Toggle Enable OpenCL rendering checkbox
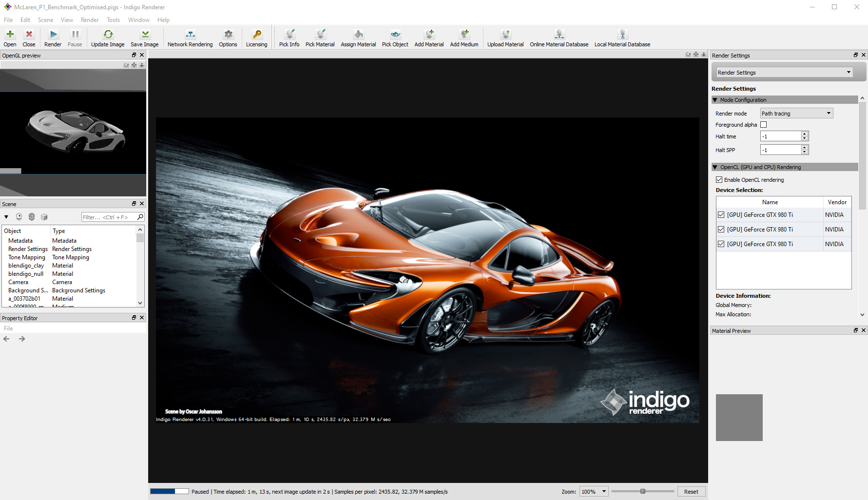 click(719, 180)
